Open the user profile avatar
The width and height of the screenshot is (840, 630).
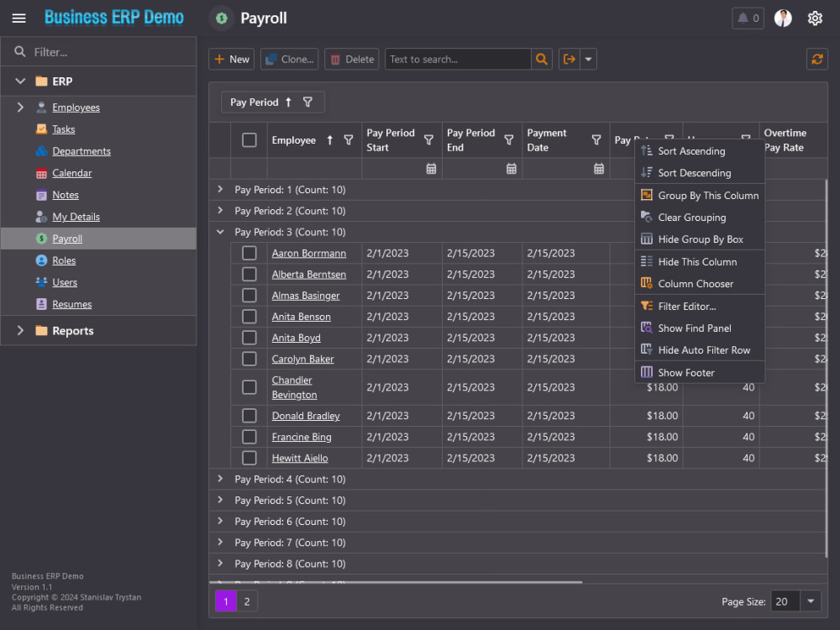point(783,18)
